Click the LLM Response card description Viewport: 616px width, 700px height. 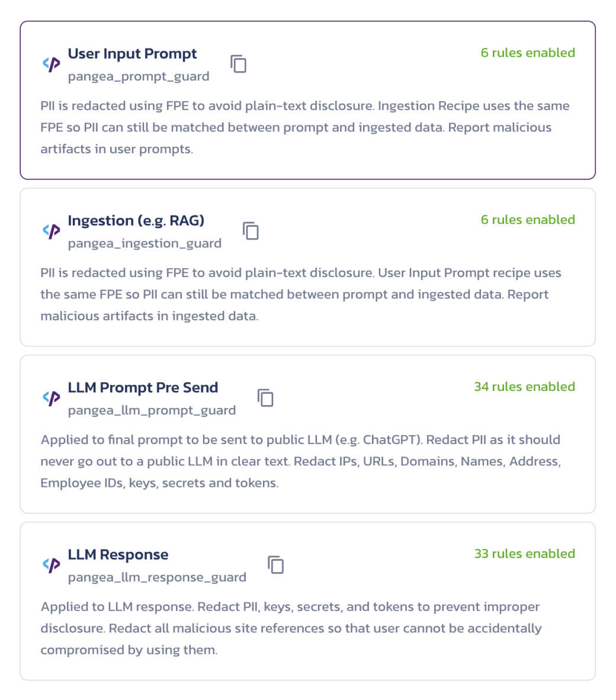pyautogui.click(x=290, y=628)
